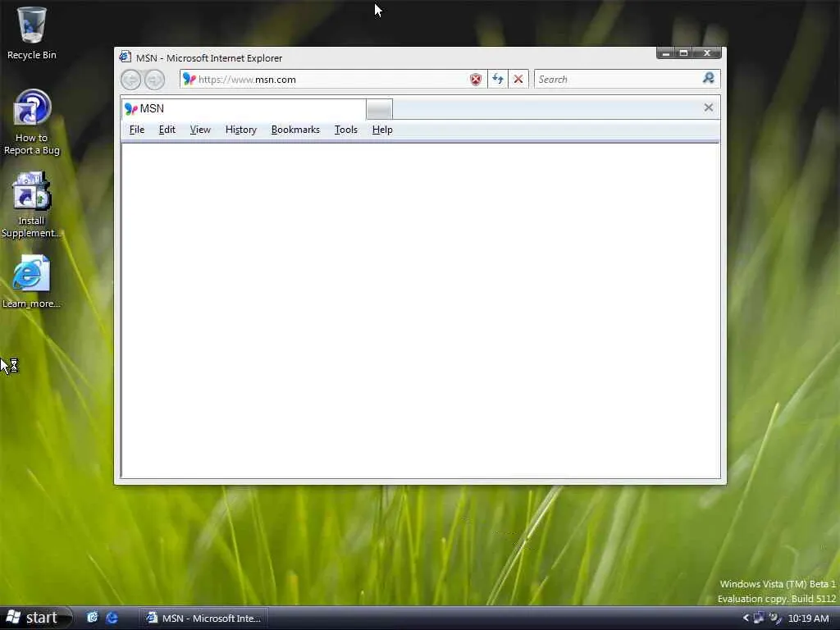Click the Refresh arrows icon
This screenshot has height=630, width=840.
[498, 80]
